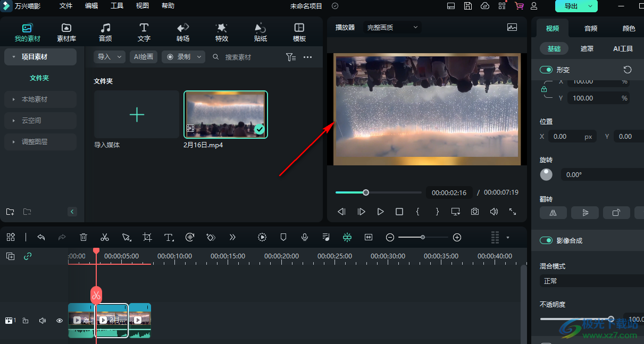Open the 文件 menu
Screen dimensions: 644x344
[x=66, y=6]
